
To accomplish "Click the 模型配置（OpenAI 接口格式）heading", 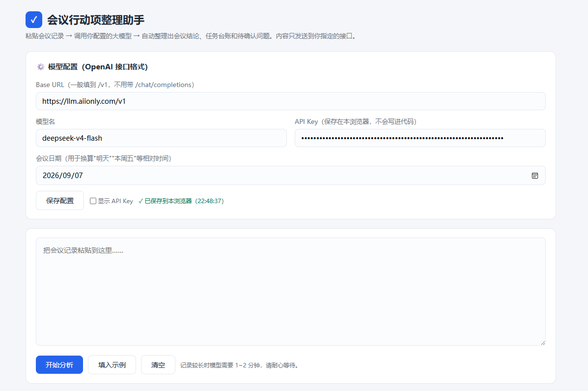I will click(x=98, y=67).
